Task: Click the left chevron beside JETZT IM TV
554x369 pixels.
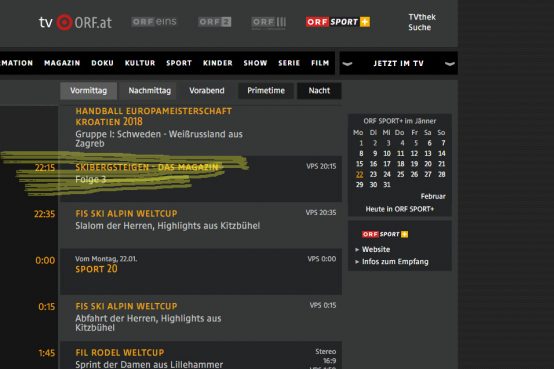Action: pos(347,64)
